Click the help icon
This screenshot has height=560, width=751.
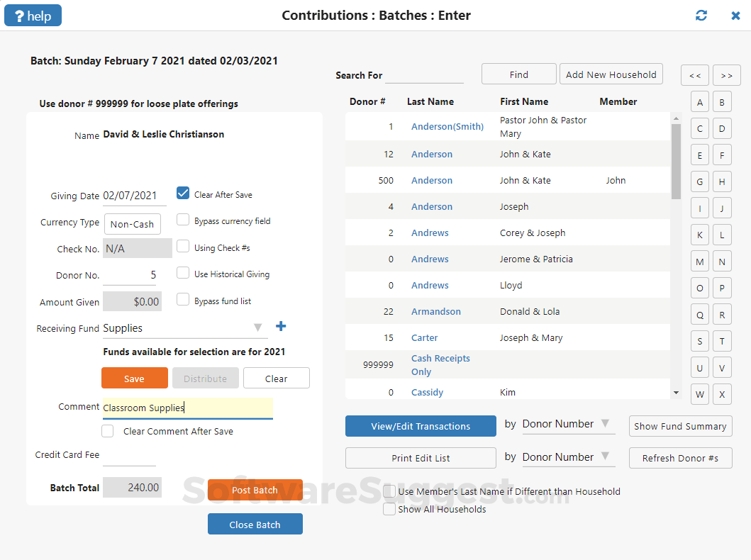tap(32, 14)
